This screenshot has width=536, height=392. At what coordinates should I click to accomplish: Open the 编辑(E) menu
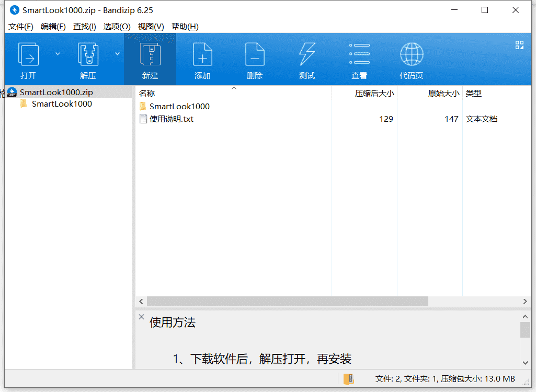pyautogui.click(x=53, y=26)
